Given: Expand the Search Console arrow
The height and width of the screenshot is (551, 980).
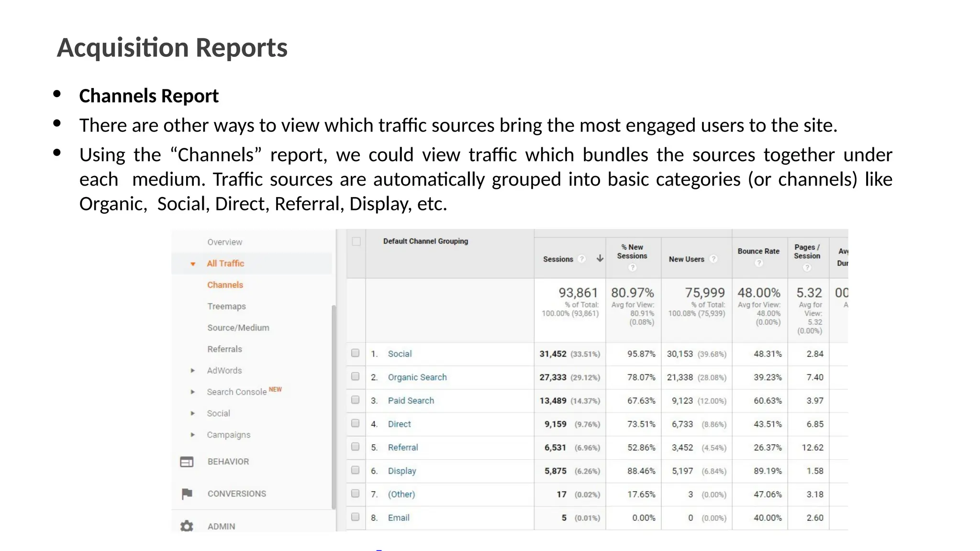Looking at the screenshot, I should click(x=192, y=392).
